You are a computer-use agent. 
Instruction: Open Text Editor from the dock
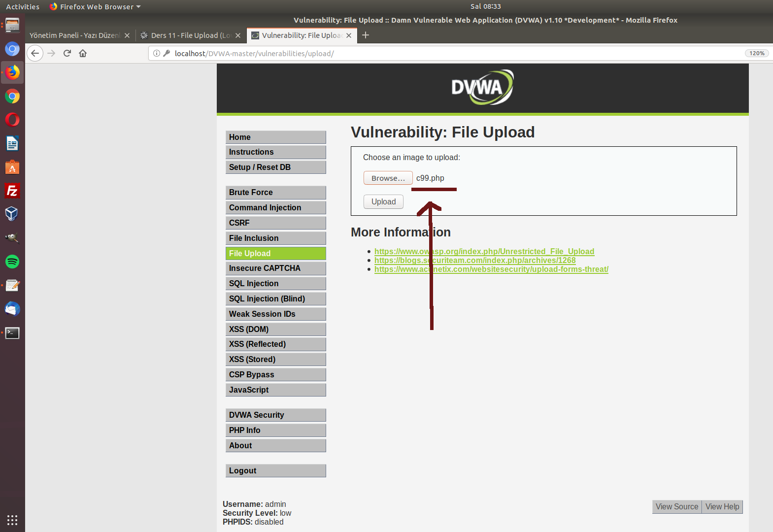[12, 285]
